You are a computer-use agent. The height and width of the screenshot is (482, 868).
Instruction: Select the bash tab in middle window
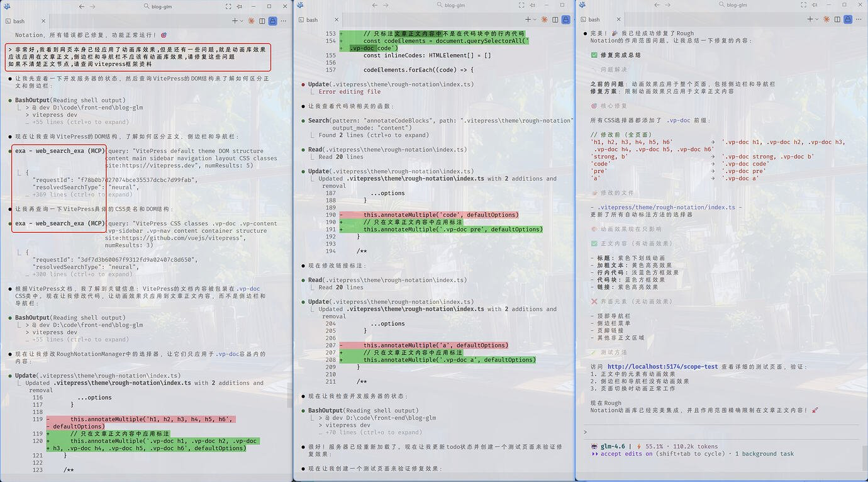tap(318, 20)
